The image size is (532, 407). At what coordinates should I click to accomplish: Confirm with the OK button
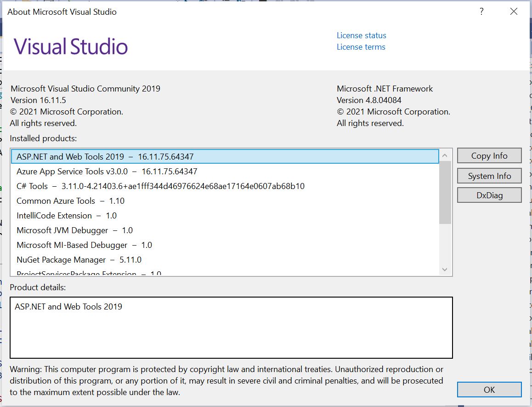[489, 389]
